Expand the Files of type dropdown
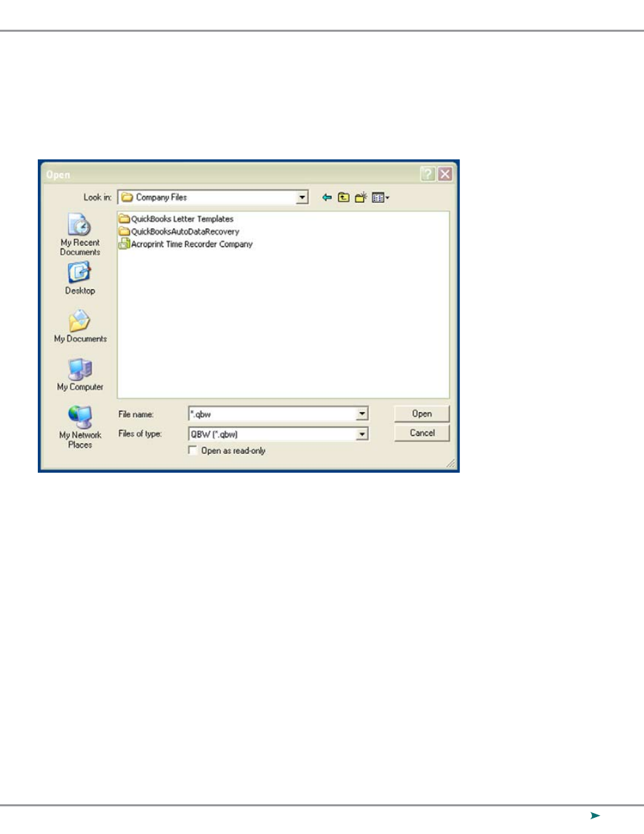644x834 pixels. [363, 434]
